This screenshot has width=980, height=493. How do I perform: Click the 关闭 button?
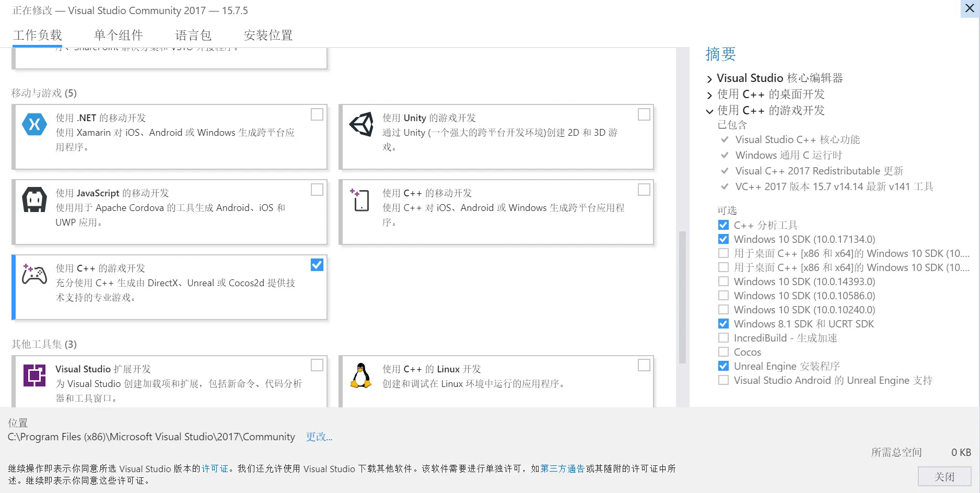click(944, 476)
